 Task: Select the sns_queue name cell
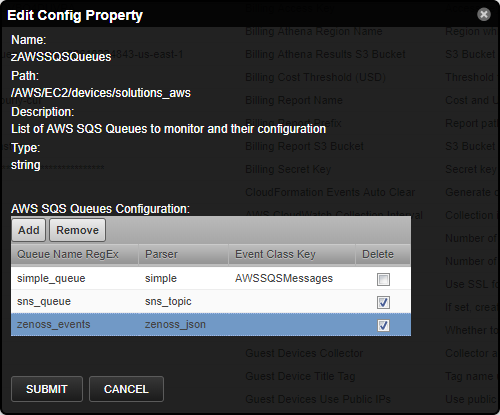pos(75,301)
